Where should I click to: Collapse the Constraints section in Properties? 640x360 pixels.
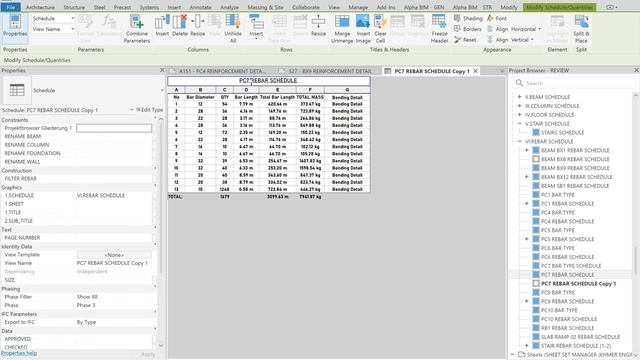(155, 118)
